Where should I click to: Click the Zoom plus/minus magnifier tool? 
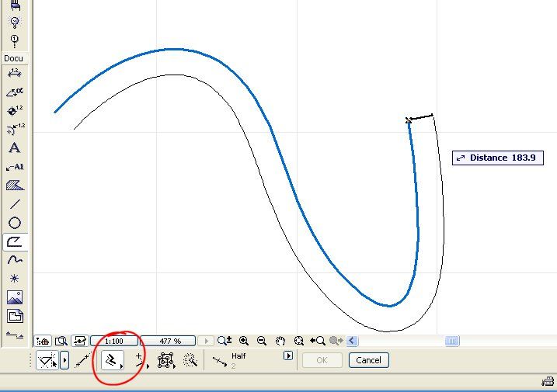[225, 341]
